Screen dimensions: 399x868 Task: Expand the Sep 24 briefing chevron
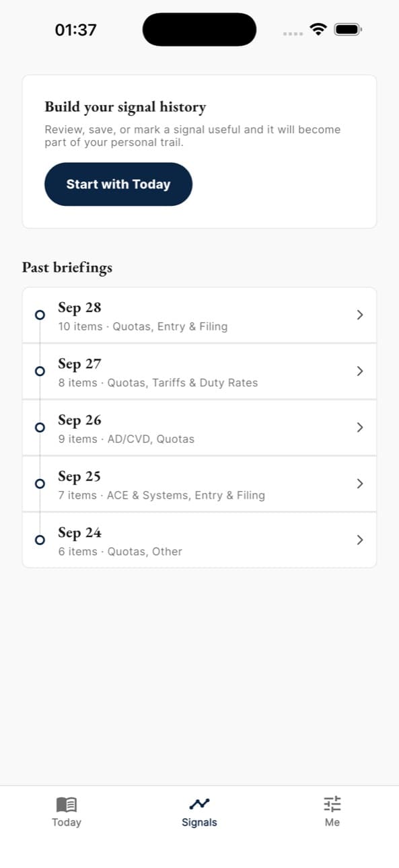pyautogui.click(x=360, y=540)
